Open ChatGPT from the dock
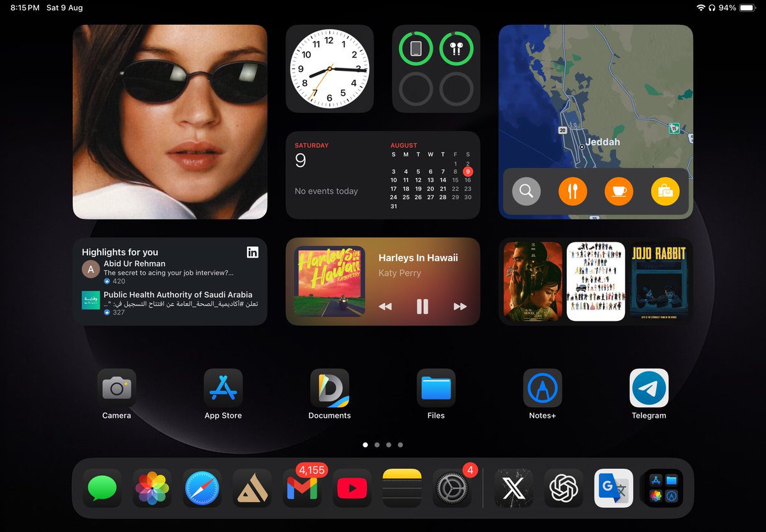The height and width of the screenshot is (532, 766). click(x=564, y=488)
